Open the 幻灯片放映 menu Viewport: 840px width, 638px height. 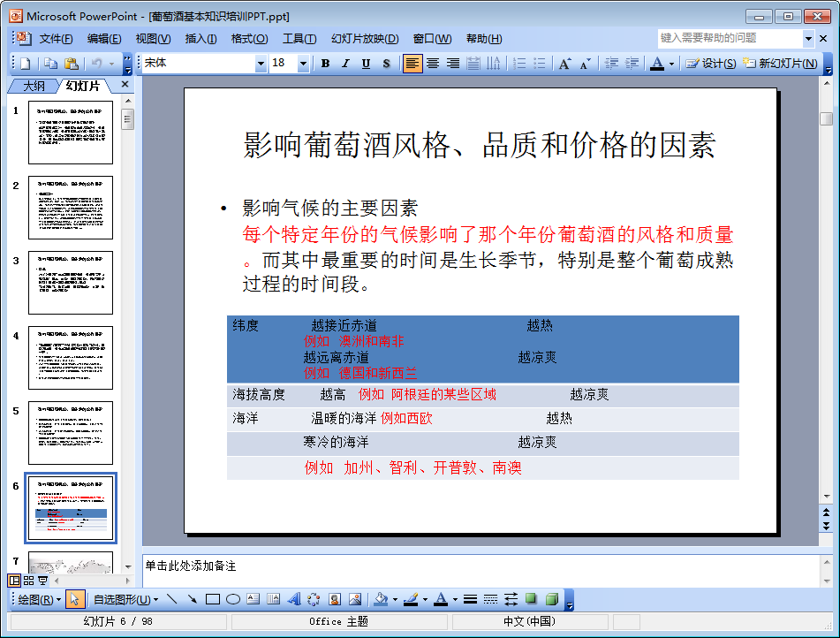pos(364,38)
